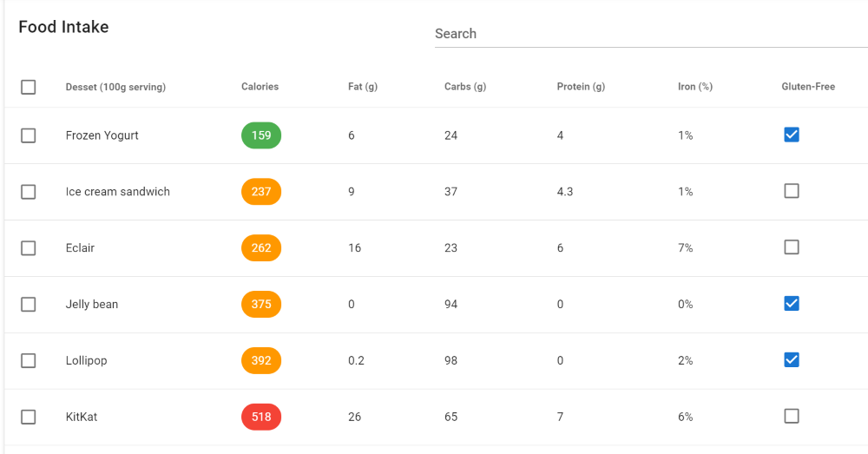Viewport: 868px width, 454px height.
Task: Select the Frozen Yogurt row checkbox
Action: pos(29,135)
